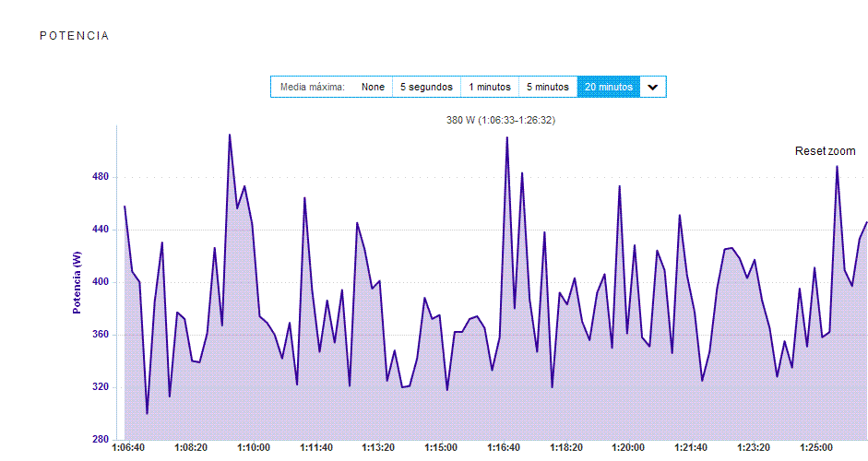Click the 380 W average range label
The width and height of the screenshot is (868, 461).
click(500, 120)
